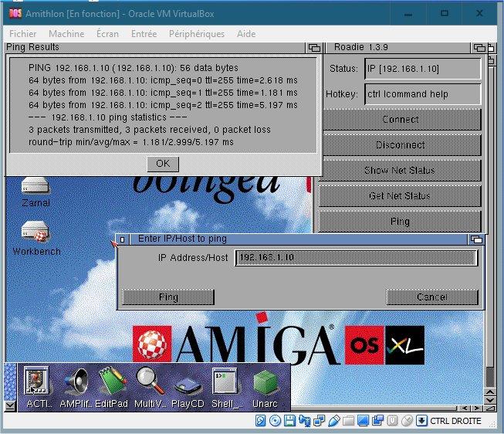Click ping statistics header line

coord(108,117)
